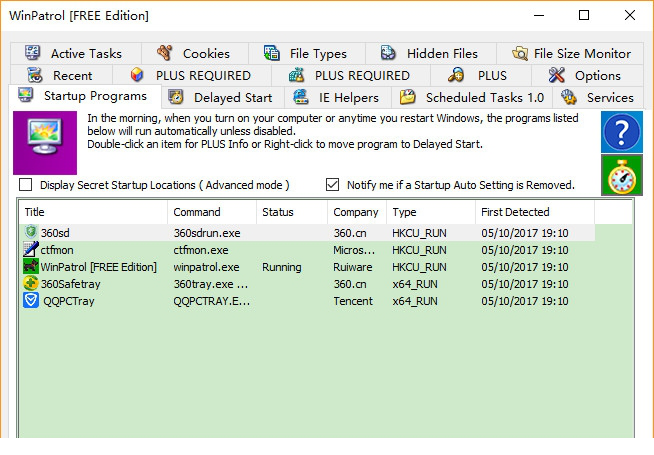The image size is (654, 455).
Task: Sort list by First Detected column header
Action: click(535, 212)
